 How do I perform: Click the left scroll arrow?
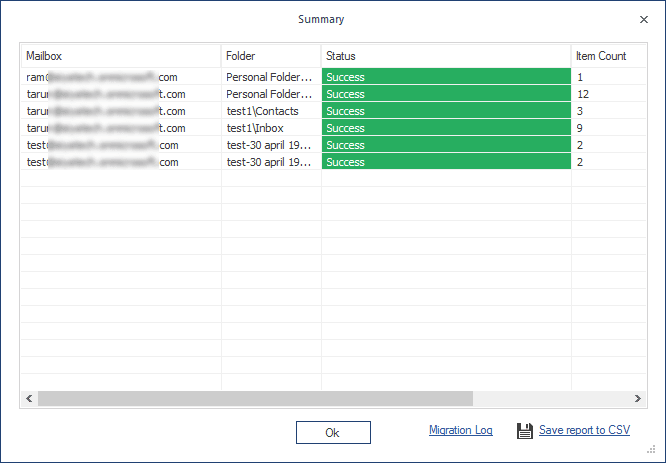point(29,398)
